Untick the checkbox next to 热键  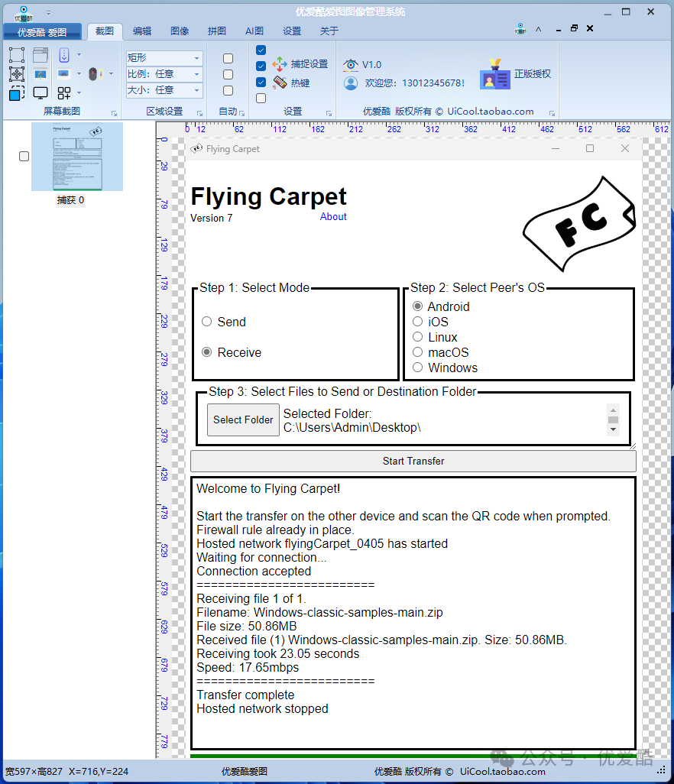(x=261, y=83)
